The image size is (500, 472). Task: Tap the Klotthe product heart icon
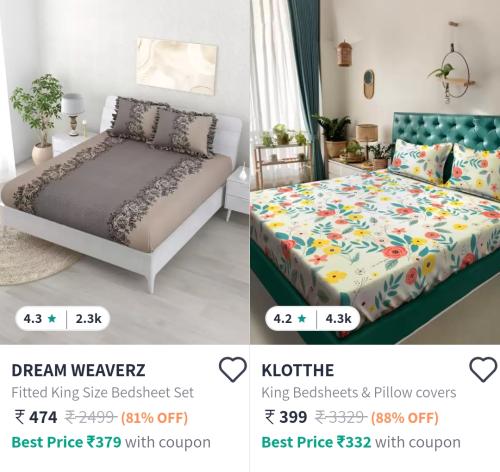[x=483, y=369]
